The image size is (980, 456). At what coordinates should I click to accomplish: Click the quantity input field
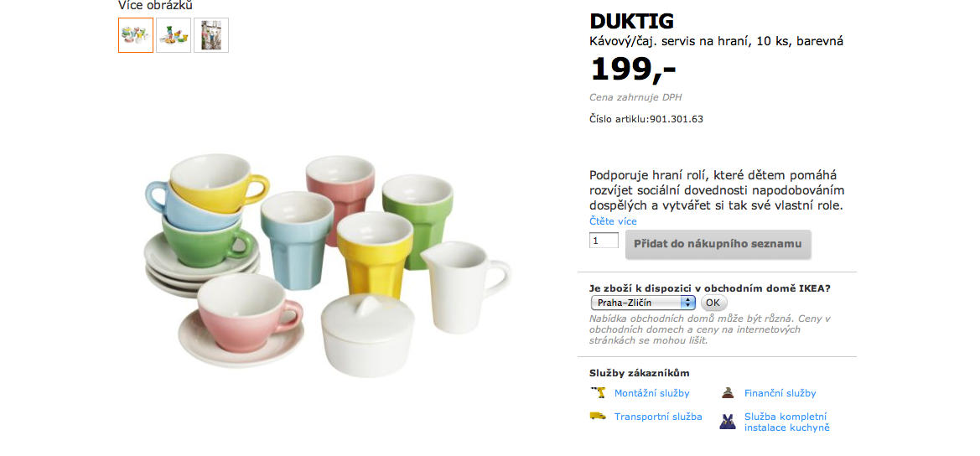point(604,241)
